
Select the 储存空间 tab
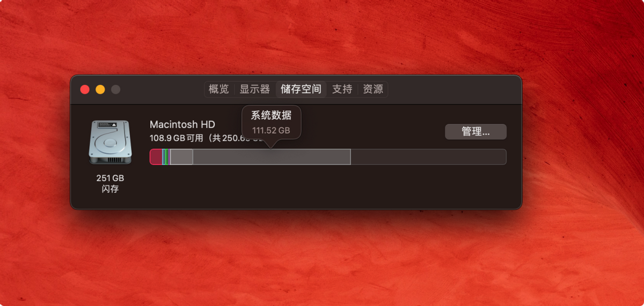point(301,89)
